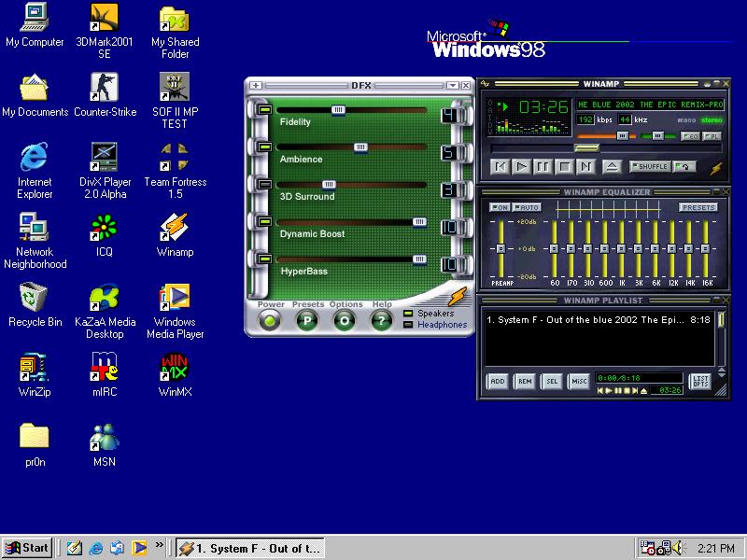
Task: Open Counter-Strike from the desktop
Action: (104, 89)
